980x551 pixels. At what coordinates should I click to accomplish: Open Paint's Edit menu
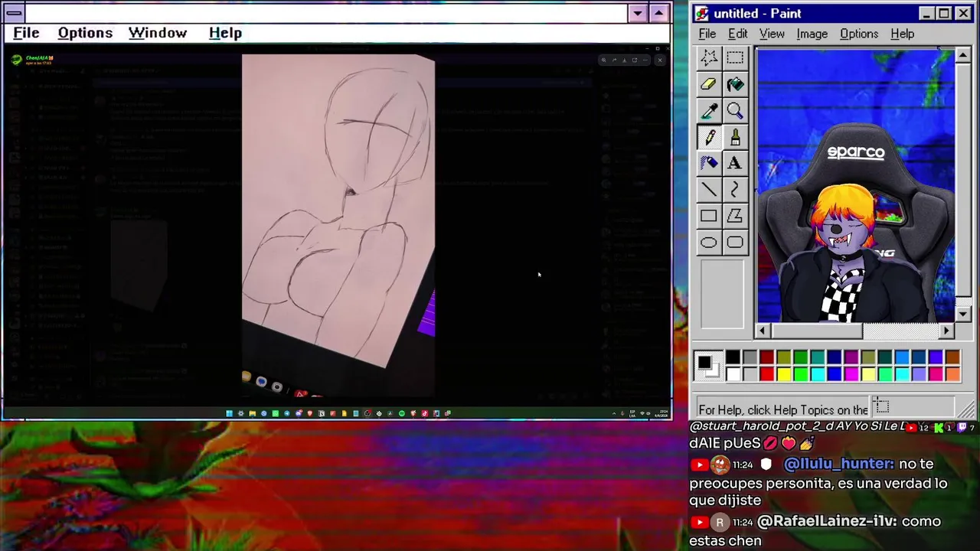738,34
